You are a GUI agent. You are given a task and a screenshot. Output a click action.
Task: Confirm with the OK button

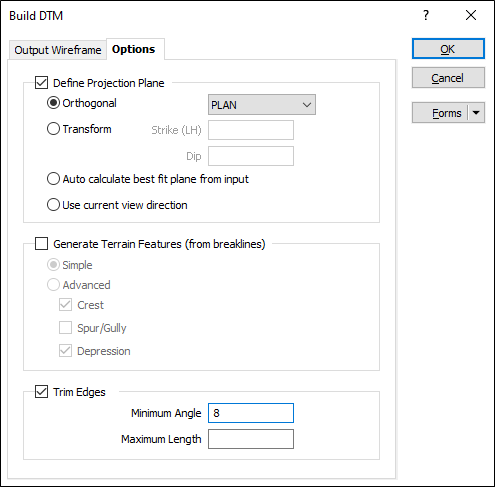pos(448,49)
